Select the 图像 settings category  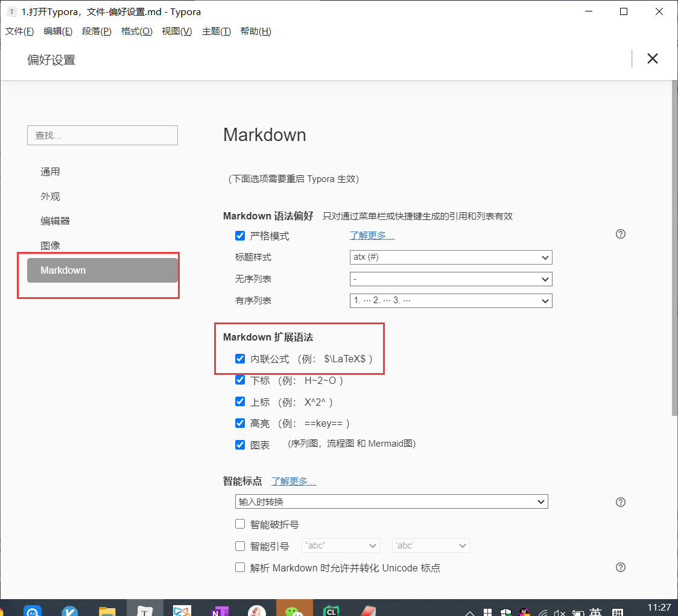click(50, 245)
